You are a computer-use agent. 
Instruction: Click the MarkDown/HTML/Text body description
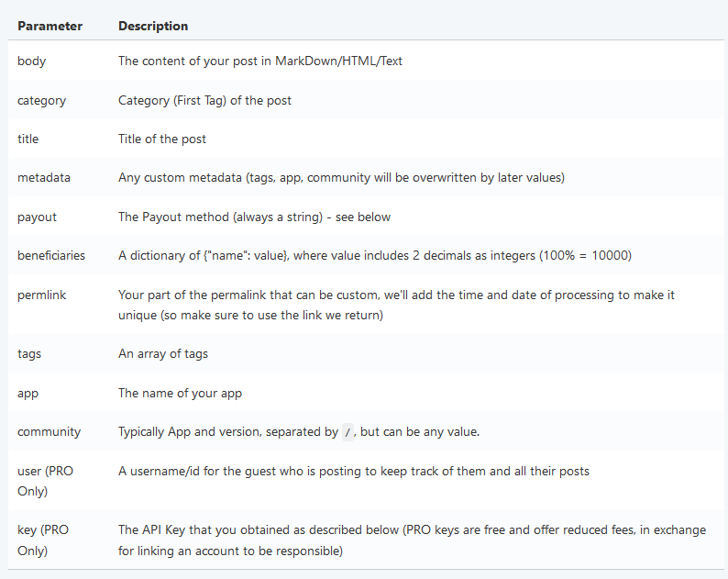260,61
